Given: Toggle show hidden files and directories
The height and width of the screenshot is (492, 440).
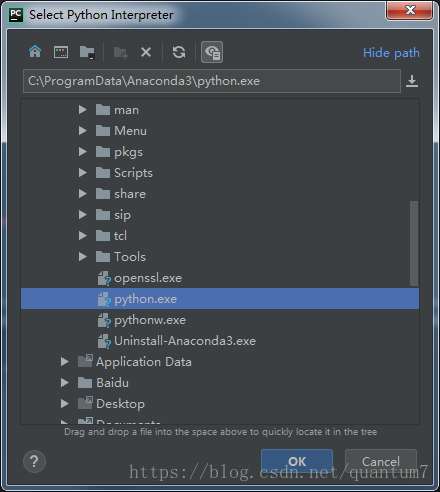Looking at the screenshot, I should (x=212, y=52).
